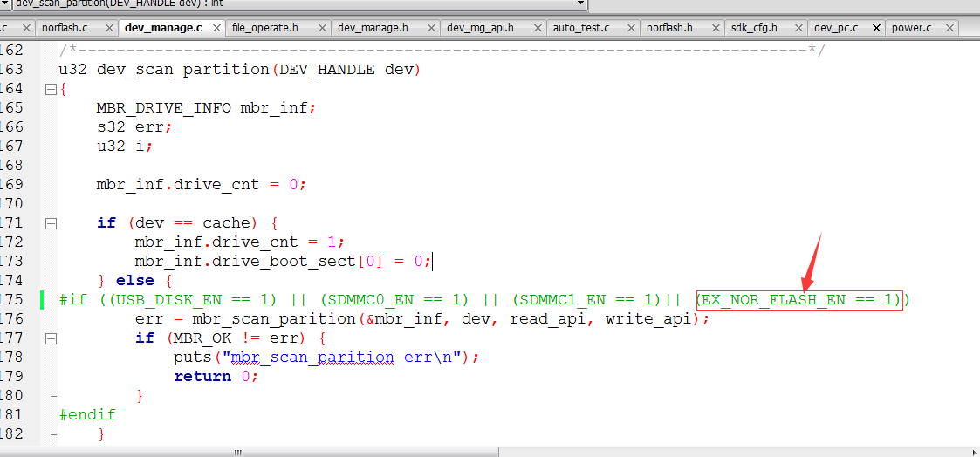Click line number 175 in the margin
The image size is (980, 457).
(x=11, y=300)
